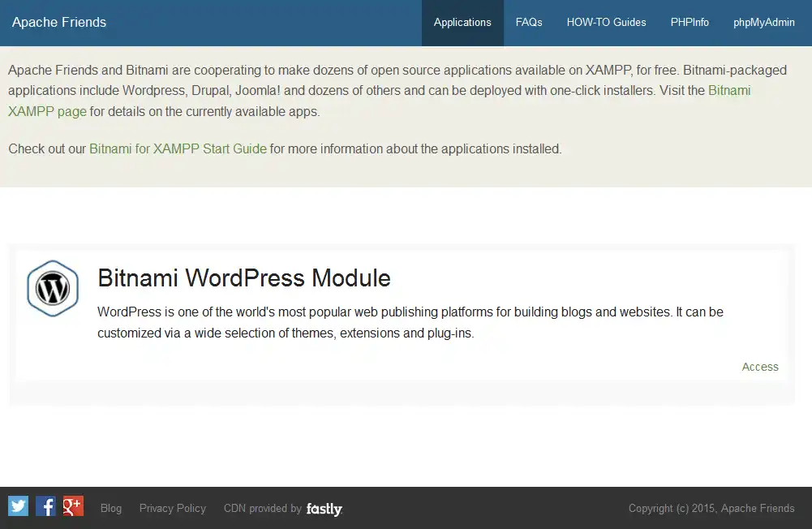This screenshot has width=812, height=529.
Task: Open the HOW-TO Guides section
Action: (x=606, y=23)
